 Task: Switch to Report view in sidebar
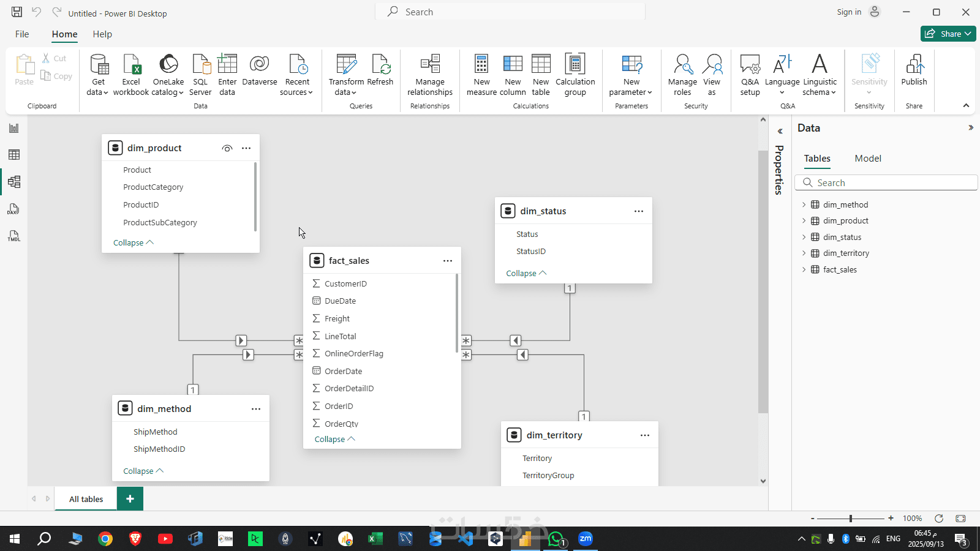click(x=14, y=128)
